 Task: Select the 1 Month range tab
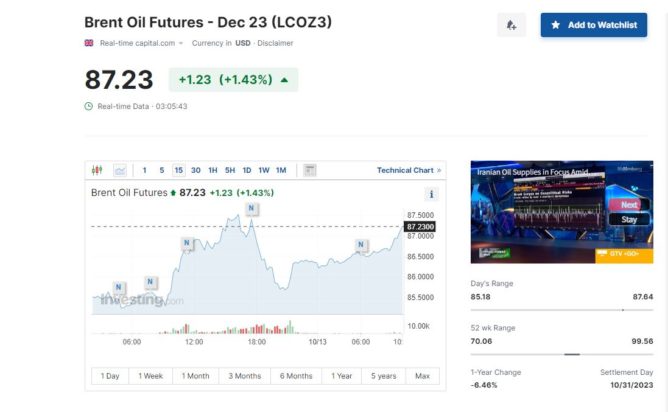[x=196, y=376]
